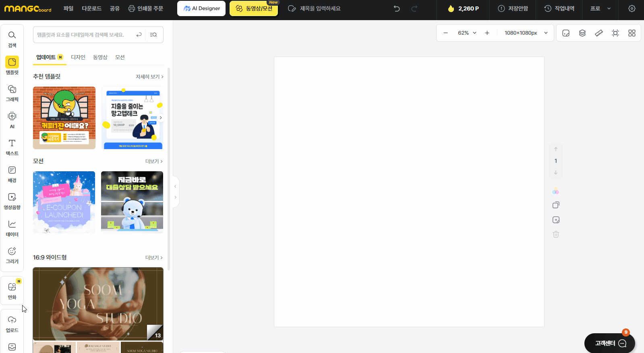Open the layers icon in top toolbar
The image size is (644, 353).
click(x=582, y=33)
